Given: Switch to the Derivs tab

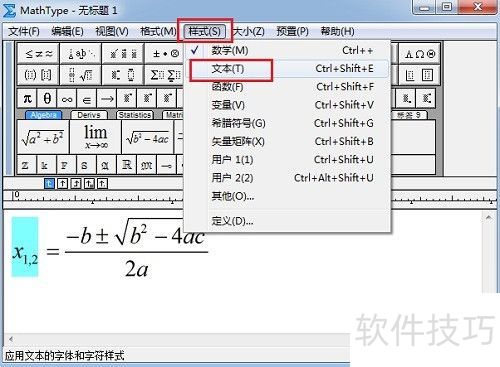Looking at the screenshot, I should [x=89, y=115].
